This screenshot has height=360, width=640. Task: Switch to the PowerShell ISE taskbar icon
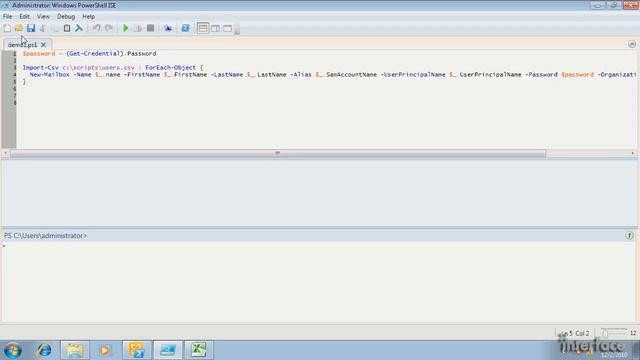[x=167, y=350]
